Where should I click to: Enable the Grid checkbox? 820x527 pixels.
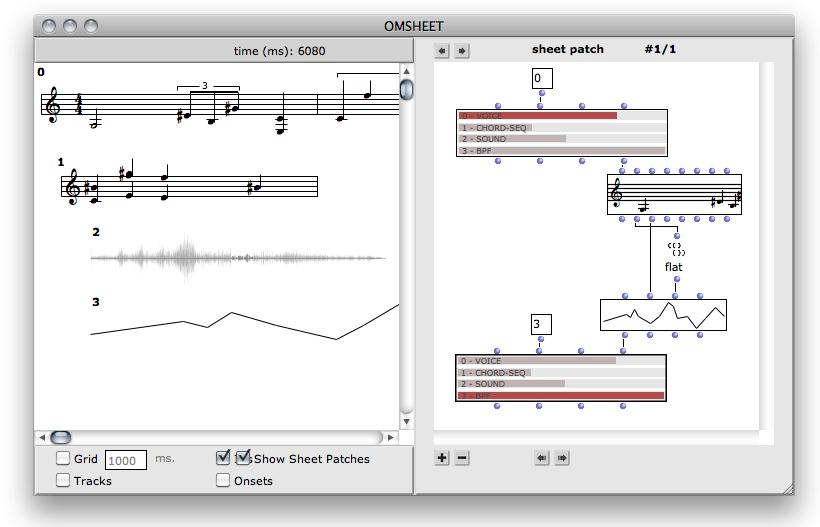tap(63, 459)
